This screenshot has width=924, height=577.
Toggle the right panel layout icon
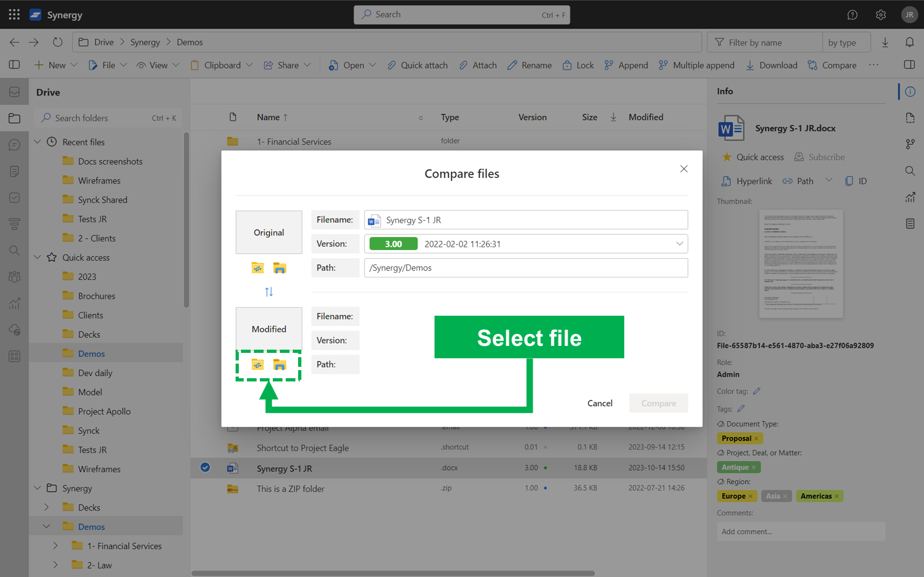(909, 65)
